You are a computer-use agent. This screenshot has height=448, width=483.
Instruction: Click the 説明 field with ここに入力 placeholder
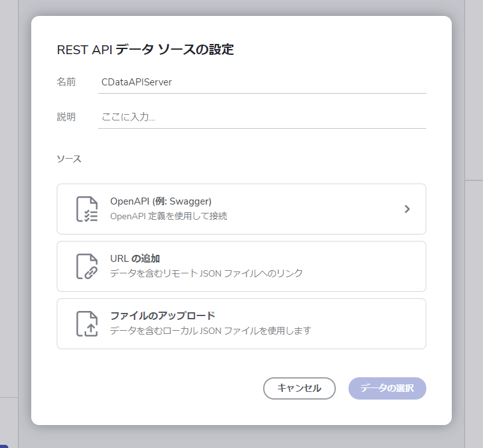[x=261, y=117]
